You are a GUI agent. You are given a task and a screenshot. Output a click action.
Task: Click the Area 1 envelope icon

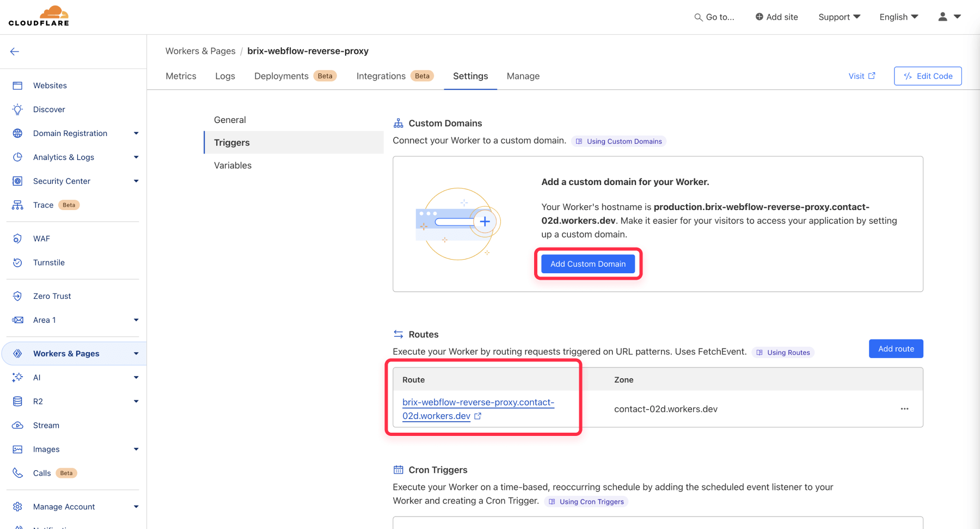tap(17, 320)
